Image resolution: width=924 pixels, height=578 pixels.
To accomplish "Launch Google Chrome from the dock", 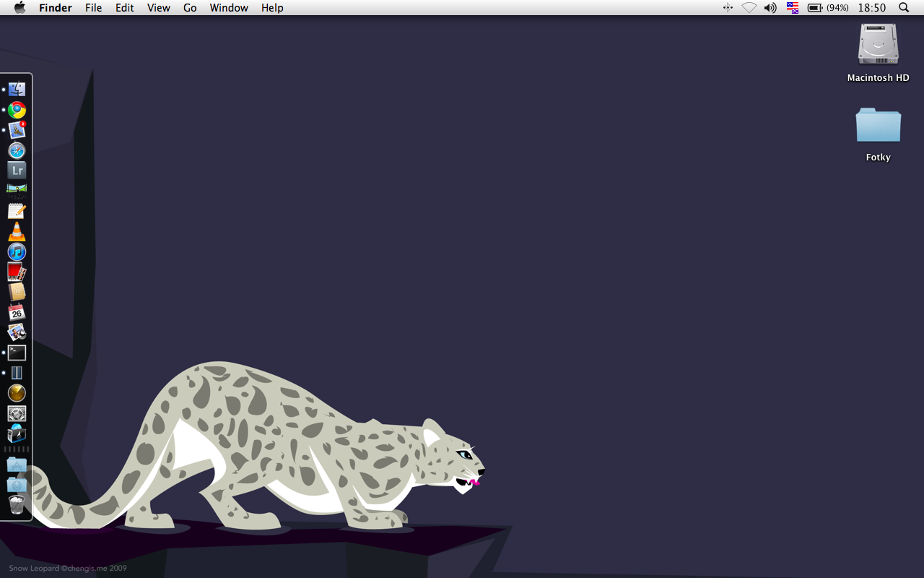I will coord(17,110).
